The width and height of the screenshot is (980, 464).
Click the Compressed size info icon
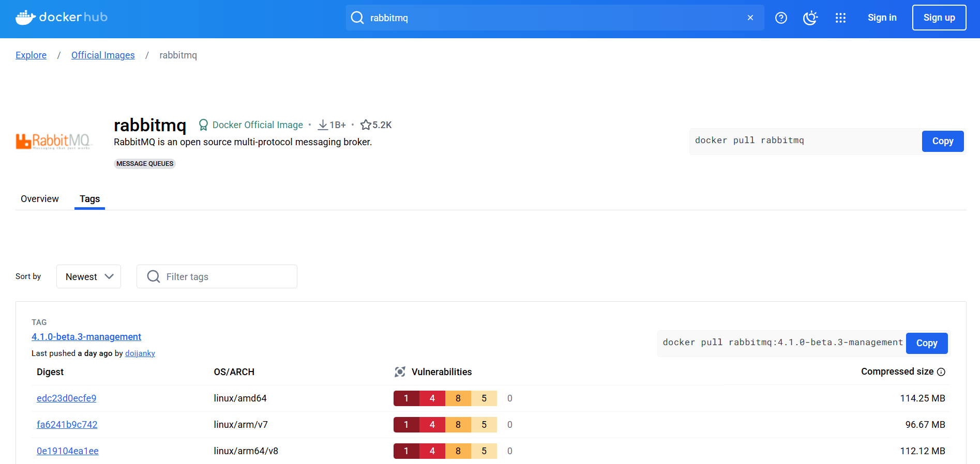pos(941,372)
